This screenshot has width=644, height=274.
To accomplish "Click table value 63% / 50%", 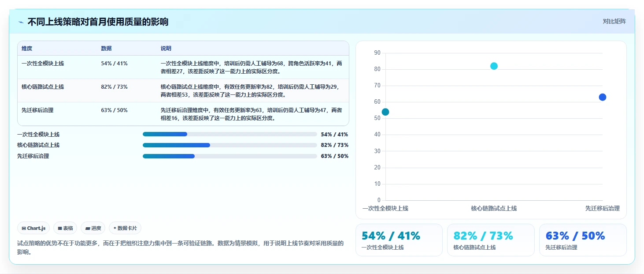I will click(x=114, y=110).
